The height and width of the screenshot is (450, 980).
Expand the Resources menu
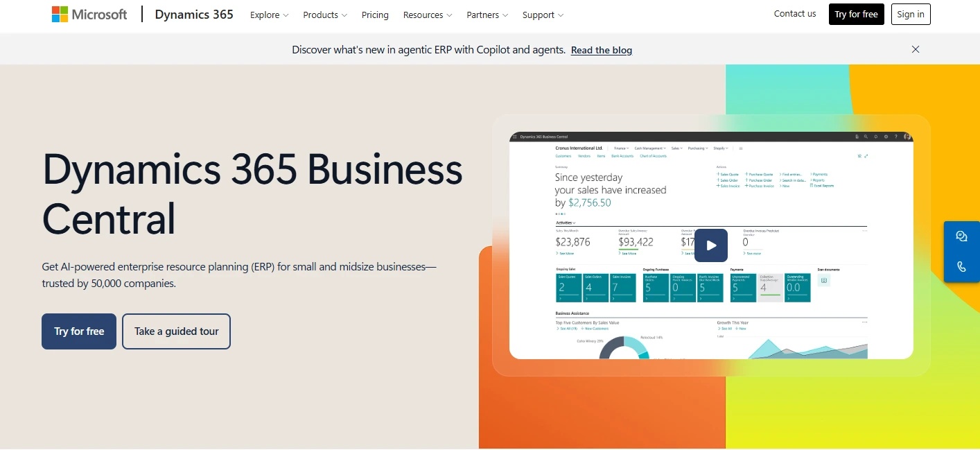pos(428,15)
